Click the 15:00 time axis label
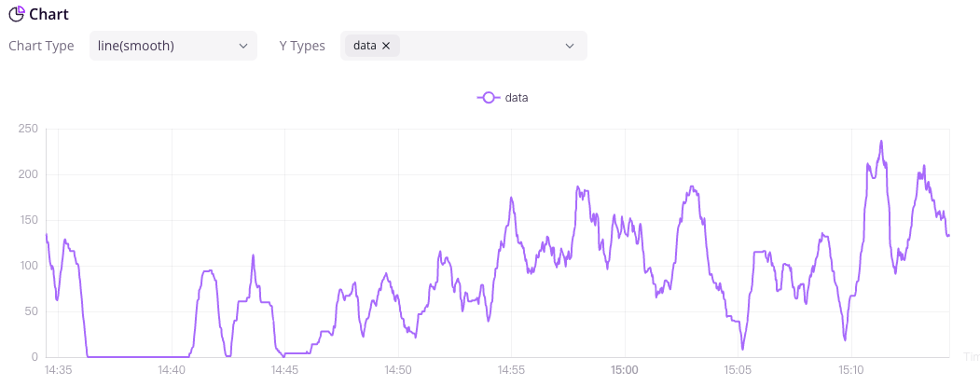The width and height of the screenshot is (980, 386). tap(624, 370)
